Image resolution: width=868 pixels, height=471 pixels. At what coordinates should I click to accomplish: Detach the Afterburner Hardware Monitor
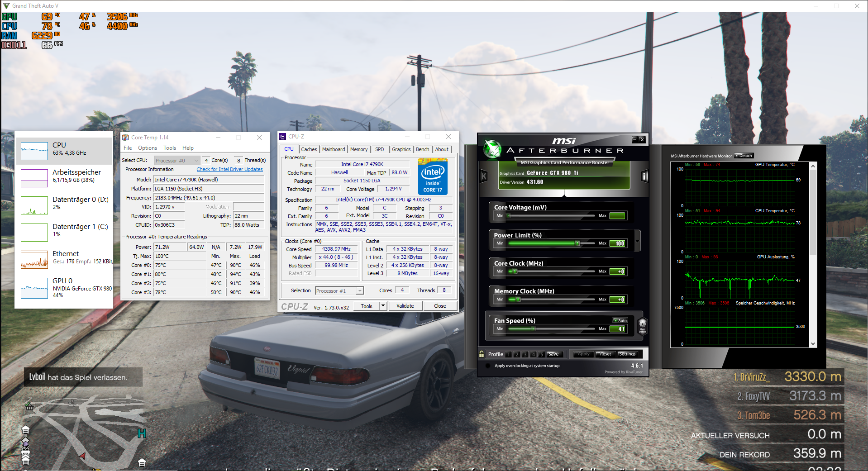tap(744, 156)
